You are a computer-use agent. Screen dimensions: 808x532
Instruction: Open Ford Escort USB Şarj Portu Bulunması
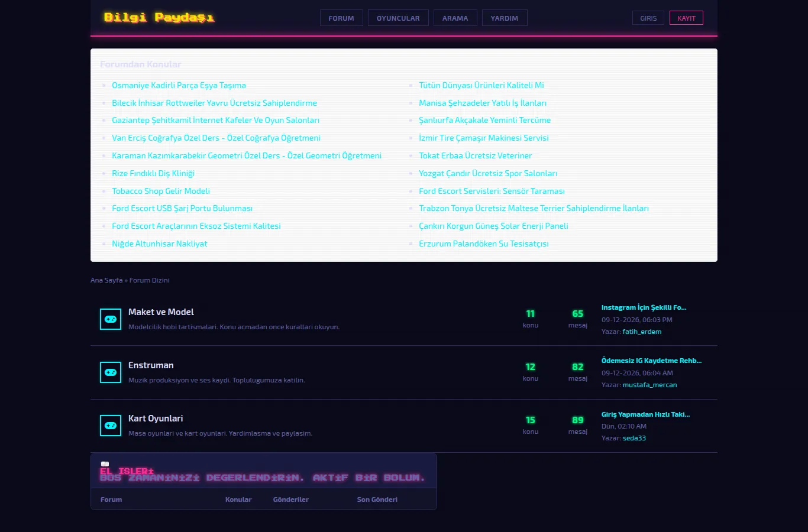182,208
